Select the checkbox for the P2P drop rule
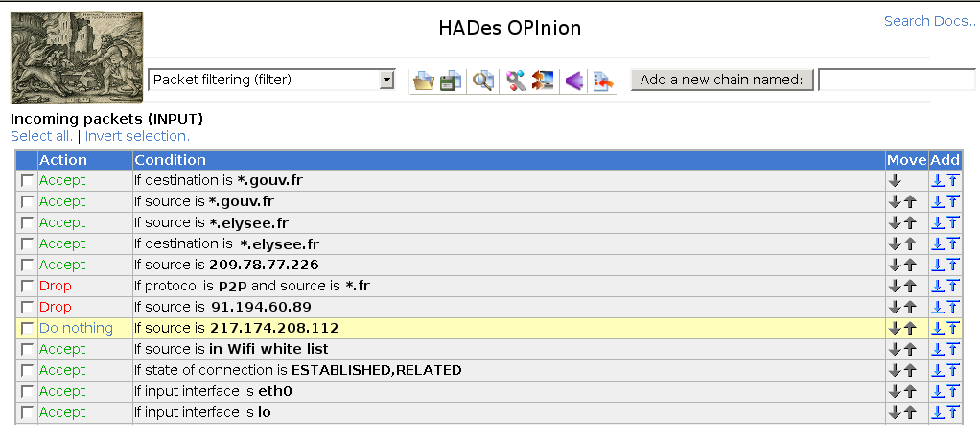Image resolution: width=980 pixels, height=440 pixels. point(27,287)
